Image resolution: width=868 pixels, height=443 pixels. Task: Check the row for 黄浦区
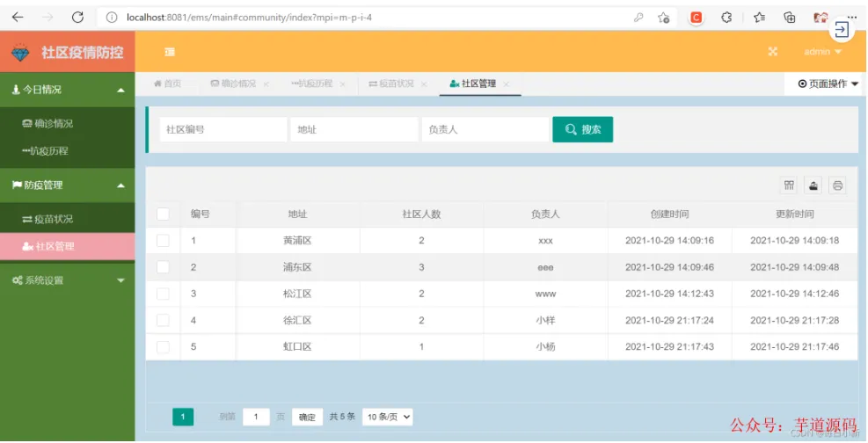[163, 241]
